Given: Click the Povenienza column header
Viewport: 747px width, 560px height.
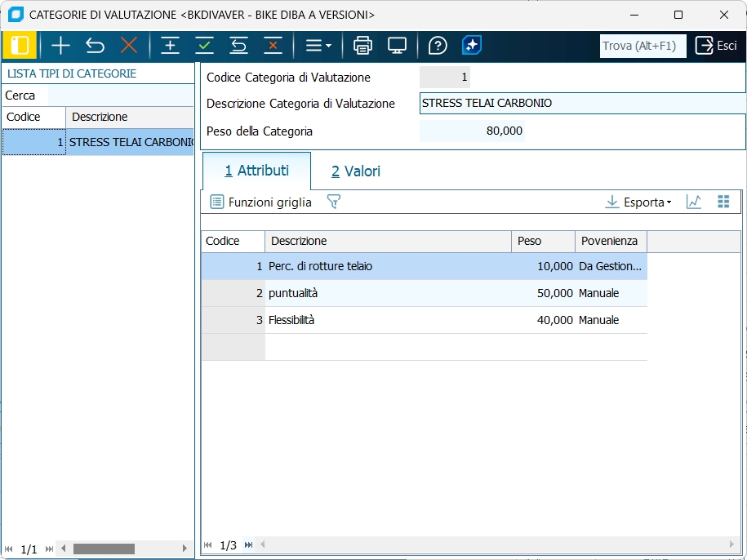Looking at the screenshot, I should (611, 241).
